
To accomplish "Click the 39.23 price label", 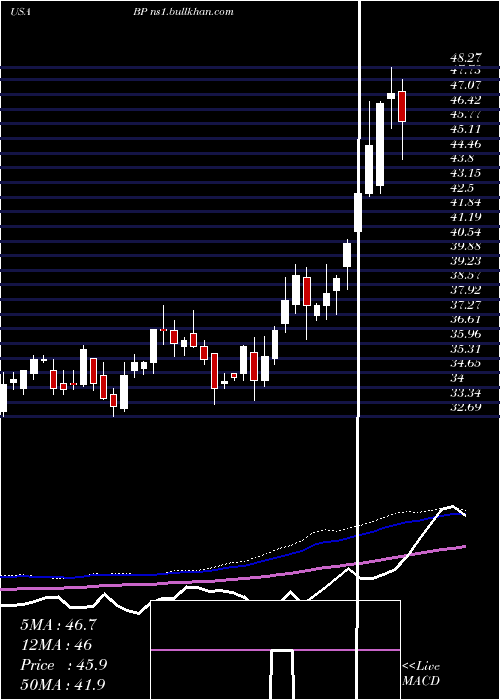I will [x=466, y=261].
